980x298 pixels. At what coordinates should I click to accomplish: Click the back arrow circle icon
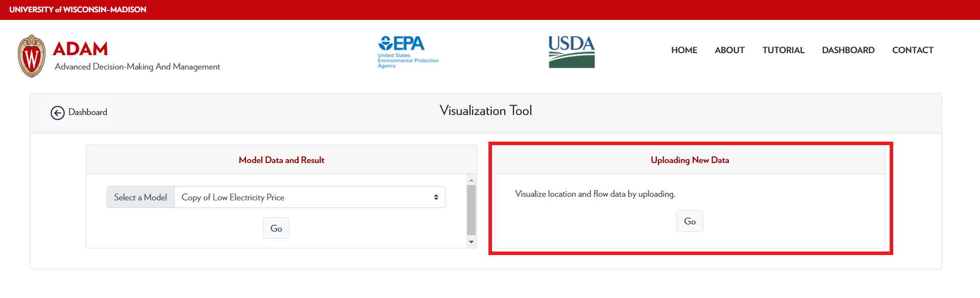[x=58, y=112]
